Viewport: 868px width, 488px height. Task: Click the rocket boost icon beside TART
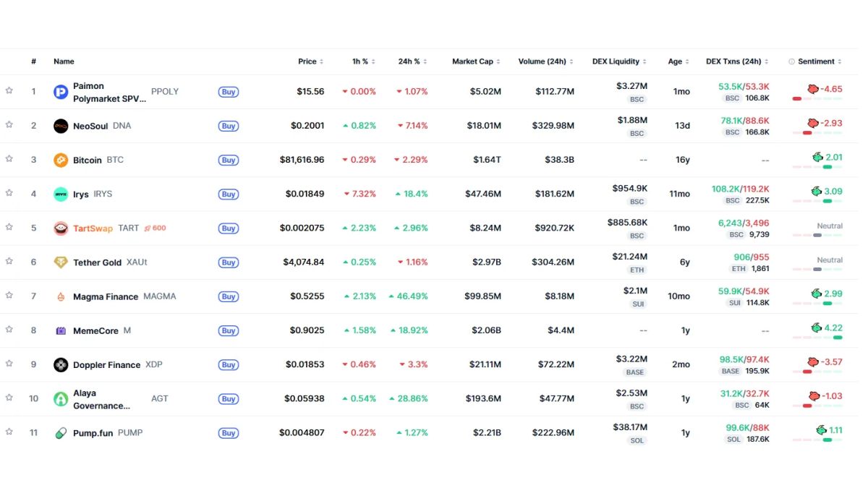pos(147,228)
